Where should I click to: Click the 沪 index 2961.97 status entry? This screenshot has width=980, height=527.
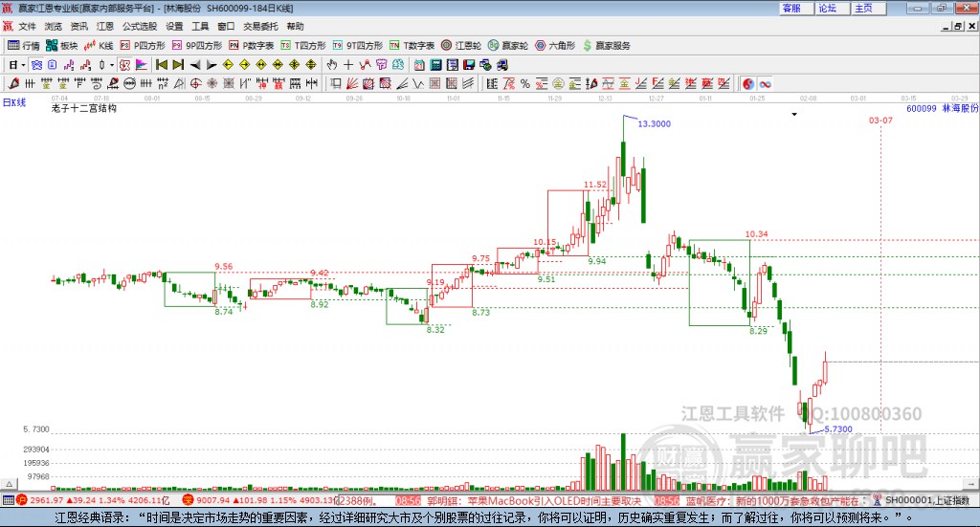(x=93, y=500)
